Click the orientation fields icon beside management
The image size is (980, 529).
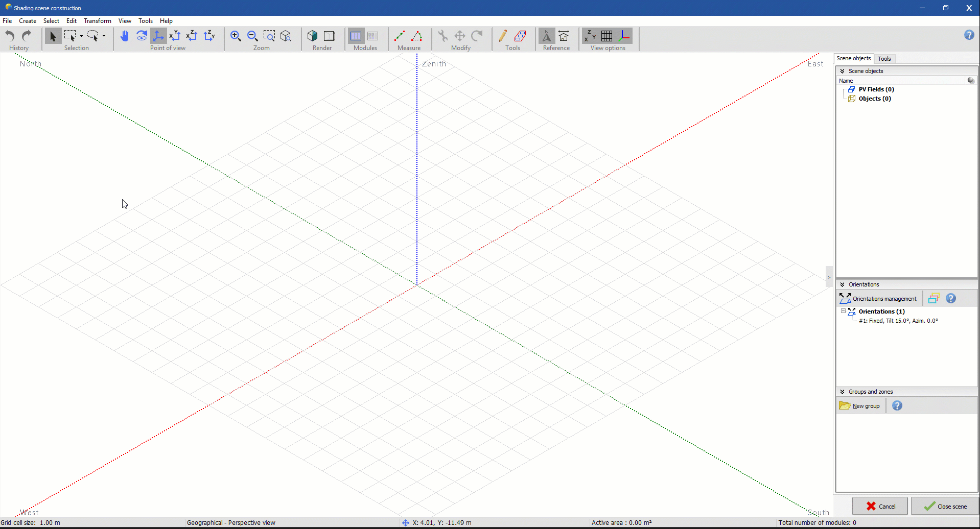[x=934, y=299]
